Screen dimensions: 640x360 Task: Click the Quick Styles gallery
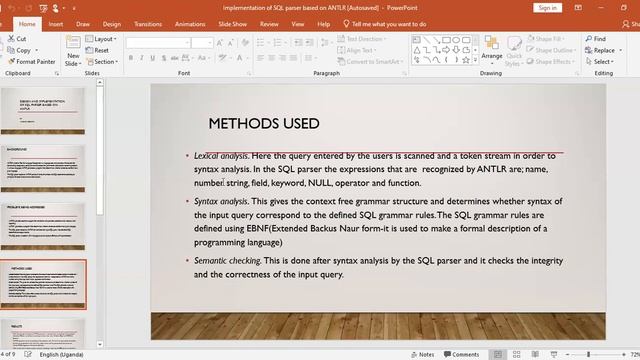tap(514, 51)
